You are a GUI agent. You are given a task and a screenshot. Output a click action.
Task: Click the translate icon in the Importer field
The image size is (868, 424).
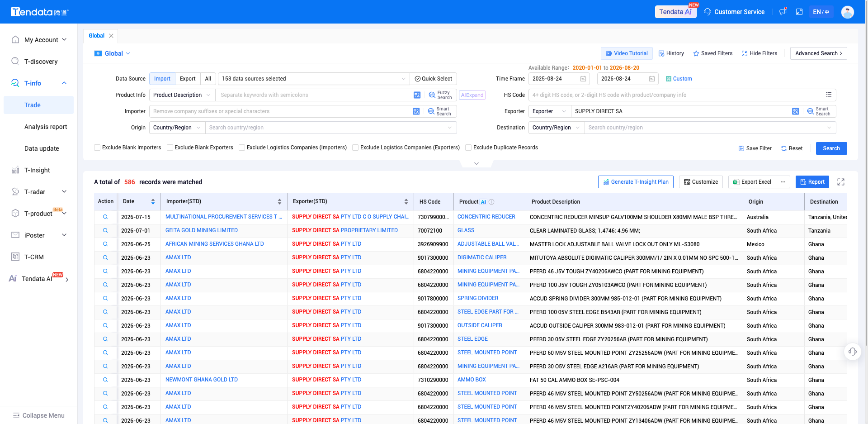click(x=416, y=111)
